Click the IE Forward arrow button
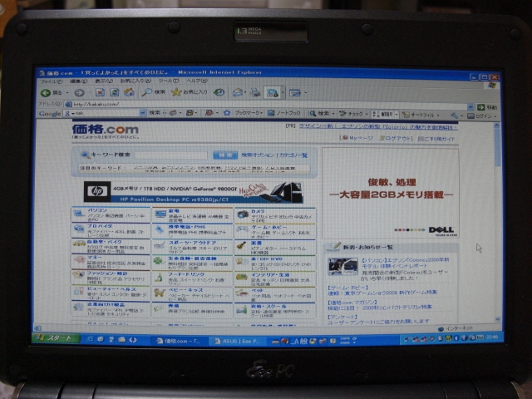This screenshot has height=399, width=532. pyautogui.click(x=79, y=92)
